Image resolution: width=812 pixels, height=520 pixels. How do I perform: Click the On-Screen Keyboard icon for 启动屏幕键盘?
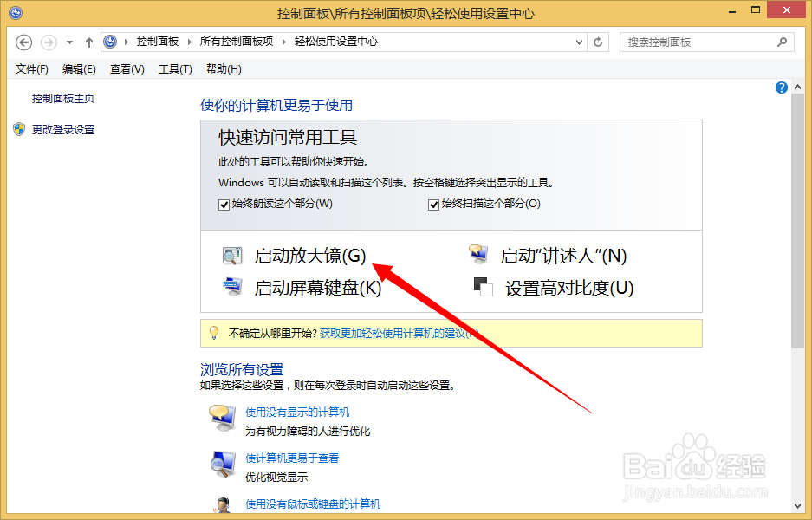pos(232,285)
